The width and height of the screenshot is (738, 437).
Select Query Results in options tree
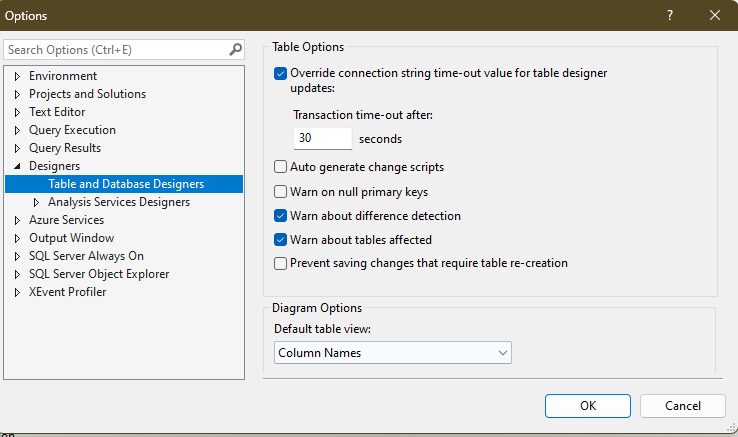(65, 148)
